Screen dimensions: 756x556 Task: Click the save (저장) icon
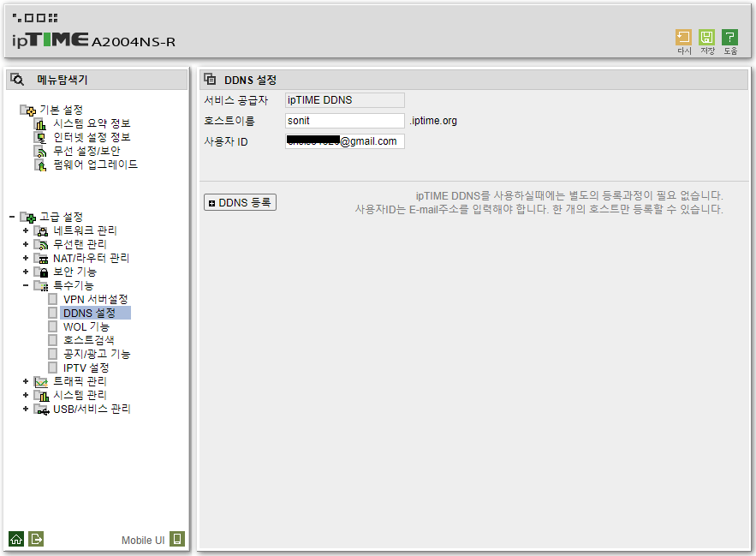coord(706,38)
